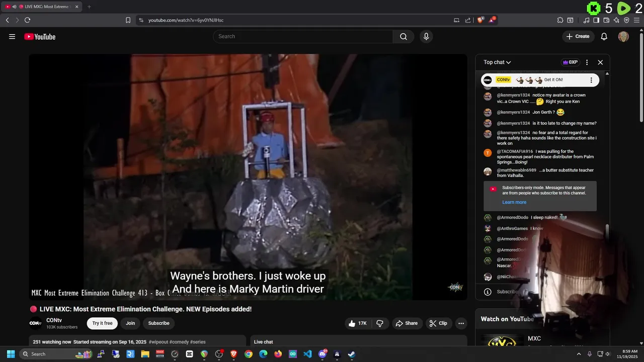Open the Brave main menu button

pos(637,20)
